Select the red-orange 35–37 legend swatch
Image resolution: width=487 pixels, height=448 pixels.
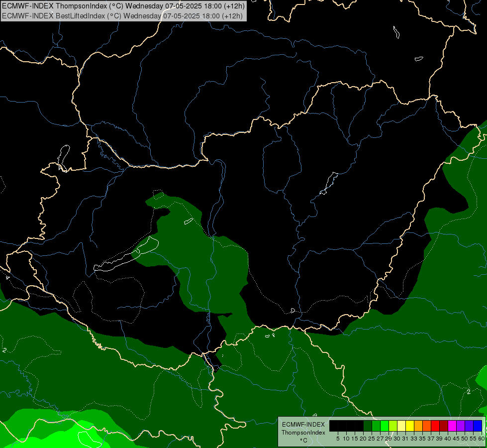[427, 426]
